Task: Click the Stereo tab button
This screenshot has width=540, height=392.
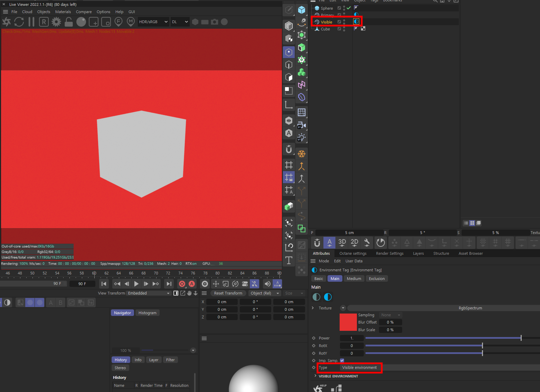Action: pyautogui.click(x=120, y=368)
